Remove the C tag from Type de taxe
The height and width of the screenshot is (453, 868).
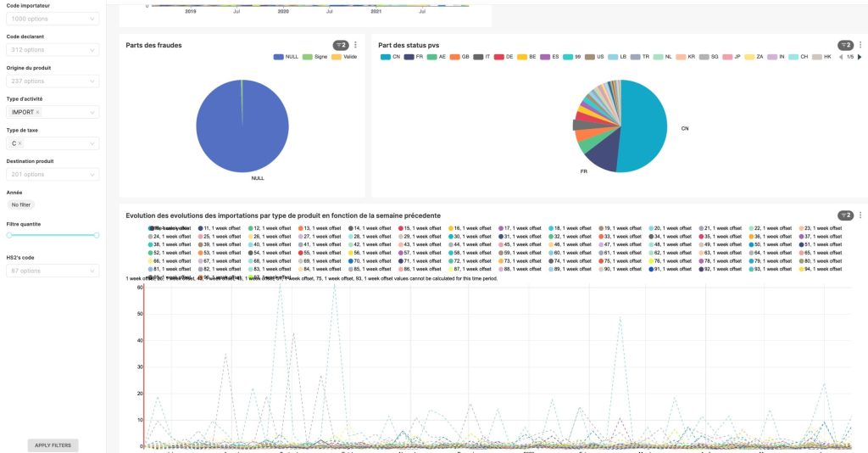(x=20, y=143)
